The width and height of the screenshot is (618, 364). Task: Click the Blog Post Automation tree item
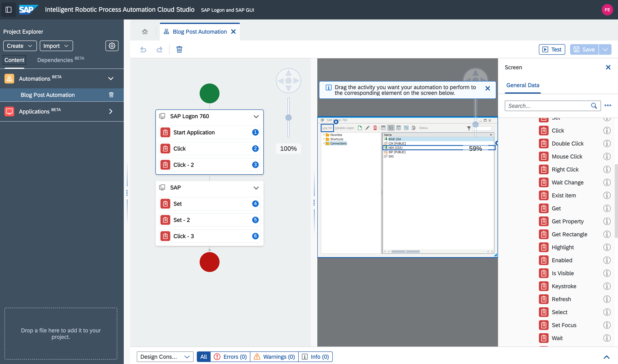click(x=62, y=95)
